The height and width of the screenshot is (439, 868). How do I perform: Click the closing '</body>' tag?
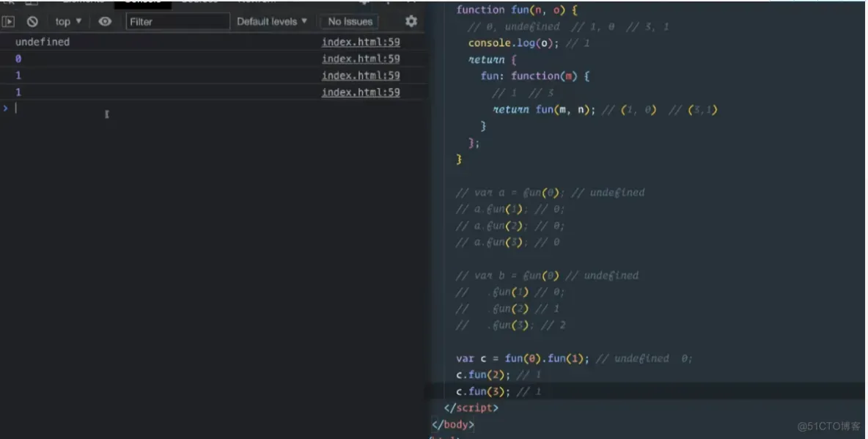(453, 424)
